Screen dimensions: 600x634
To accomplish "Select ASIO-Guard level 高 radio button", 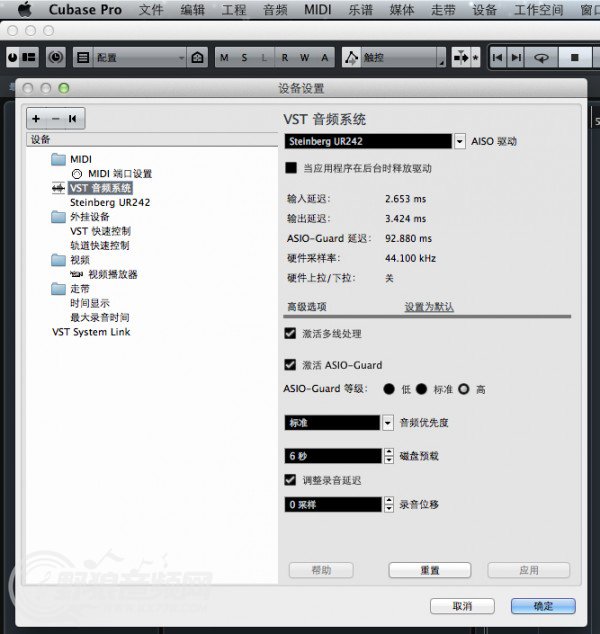I will click(464, 389).
